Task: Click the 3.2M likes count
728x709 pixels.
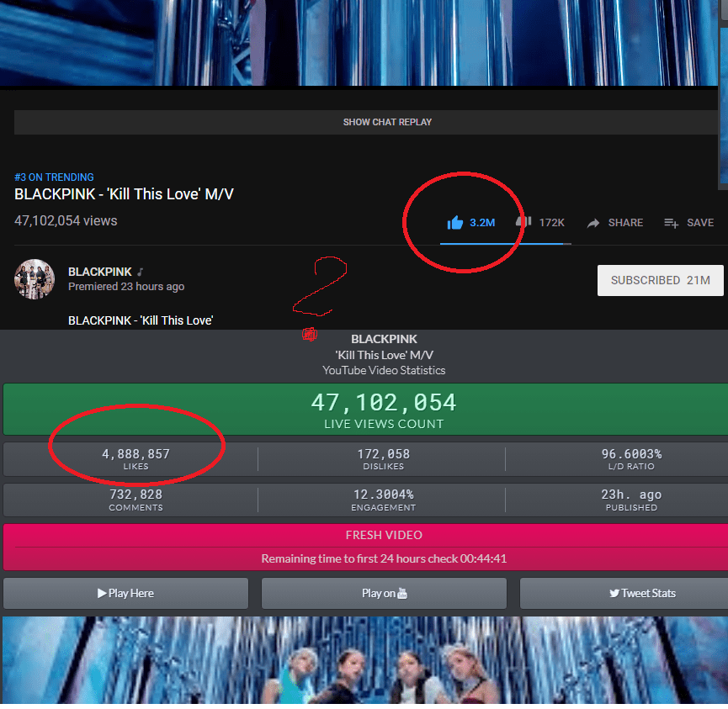Action: point(482,223)
